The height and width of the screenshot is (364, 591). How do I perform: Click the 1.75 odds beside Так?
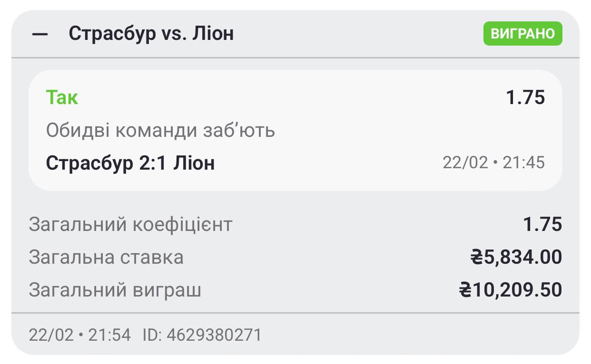click(525, 97)
